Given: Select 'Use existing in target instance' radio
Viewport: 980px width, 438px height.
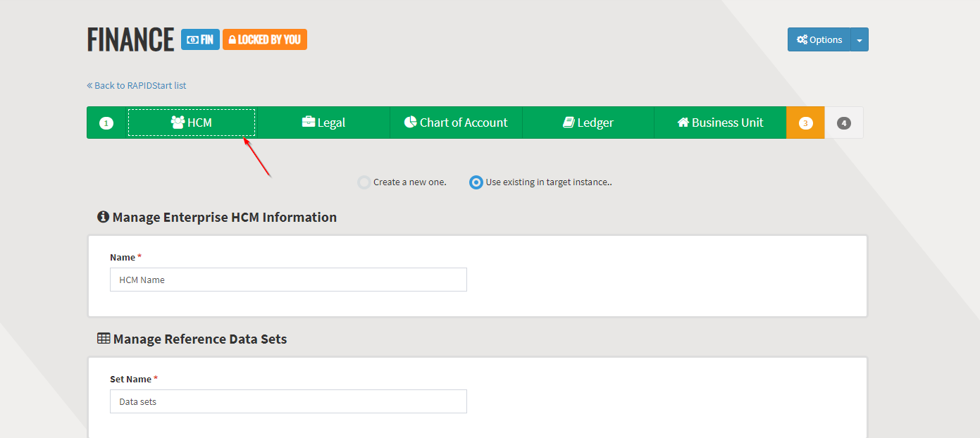Looking at the screenshot, I should 476,182.
